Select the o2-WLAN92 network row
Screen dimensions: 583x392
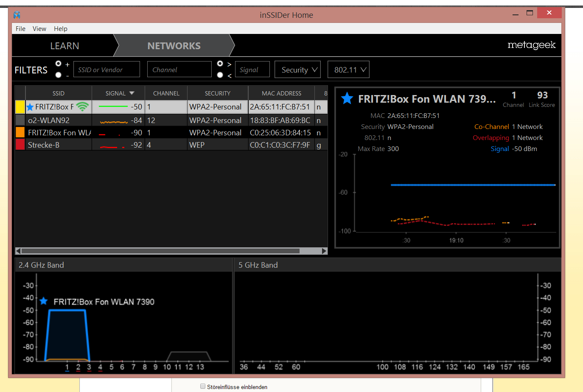(x=171, y=120)
